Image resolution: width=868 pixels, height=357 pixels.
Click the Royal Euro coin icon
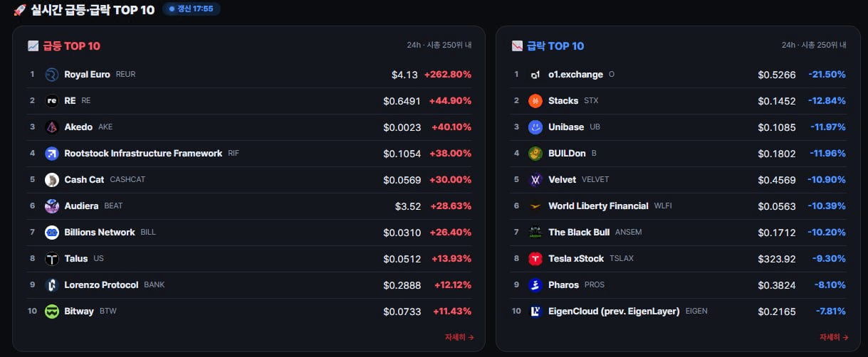[x=52, y=75]
